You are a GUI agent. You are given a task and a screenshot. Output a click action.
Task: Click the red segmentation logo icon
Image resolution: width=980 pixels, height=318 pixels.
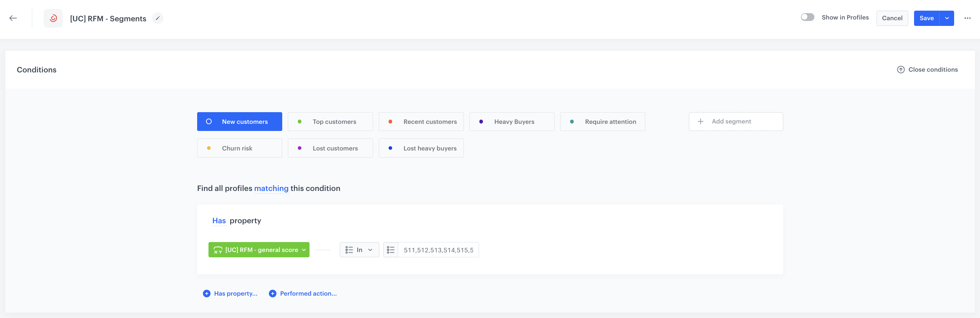tap(53, 18)
